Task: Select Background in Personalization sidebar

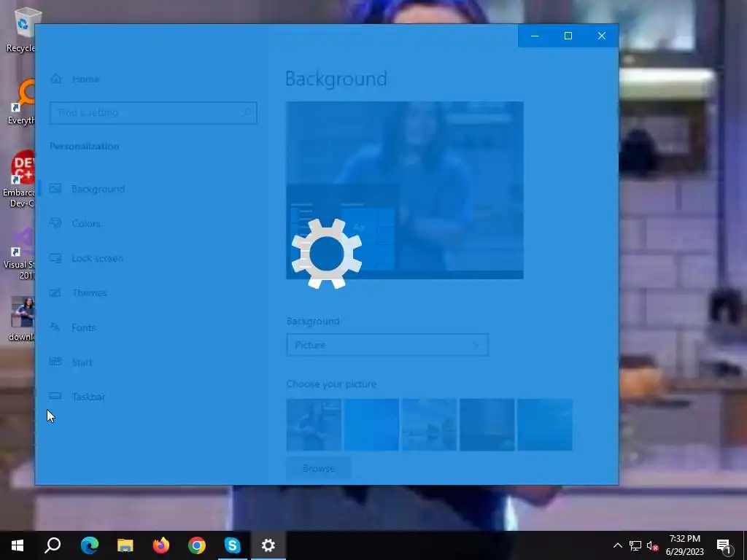Action: click(98, 189)
